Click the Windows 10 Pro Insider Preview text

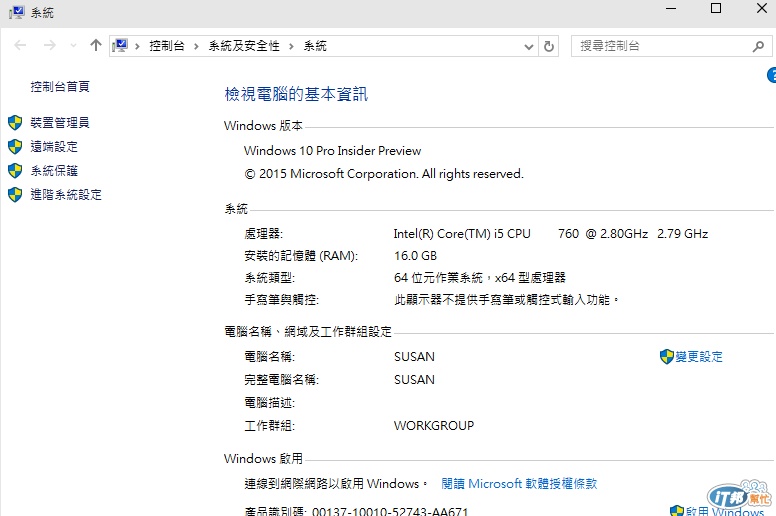point(332,151)
